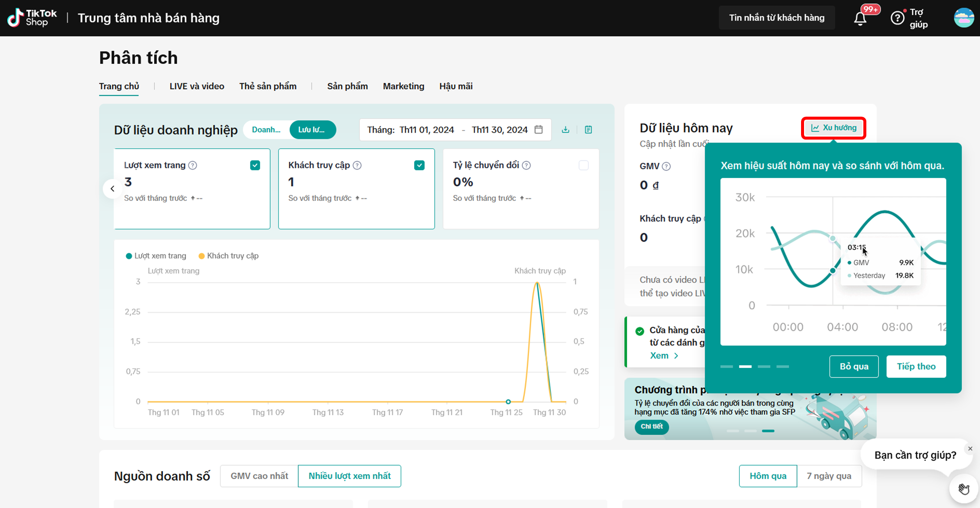Switch to the LIVE và video tab

(x=196, y=86)
